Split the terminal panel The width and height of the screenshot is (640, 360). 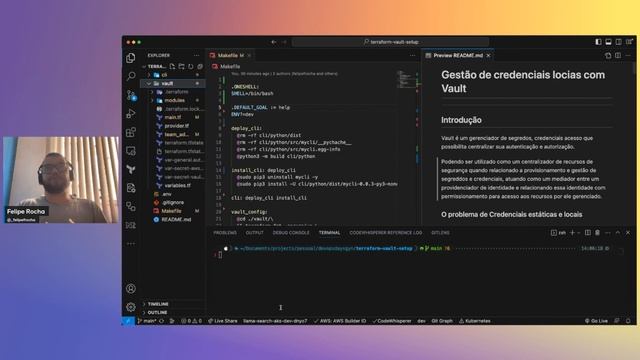click(588, 233)
